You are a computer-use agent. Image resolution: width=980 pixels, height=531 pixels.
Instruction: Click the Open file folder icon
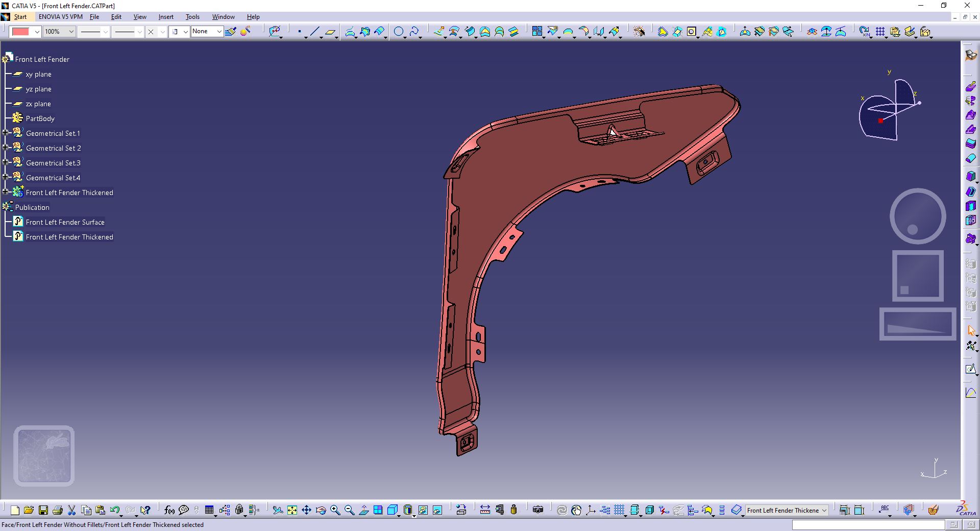29,510
